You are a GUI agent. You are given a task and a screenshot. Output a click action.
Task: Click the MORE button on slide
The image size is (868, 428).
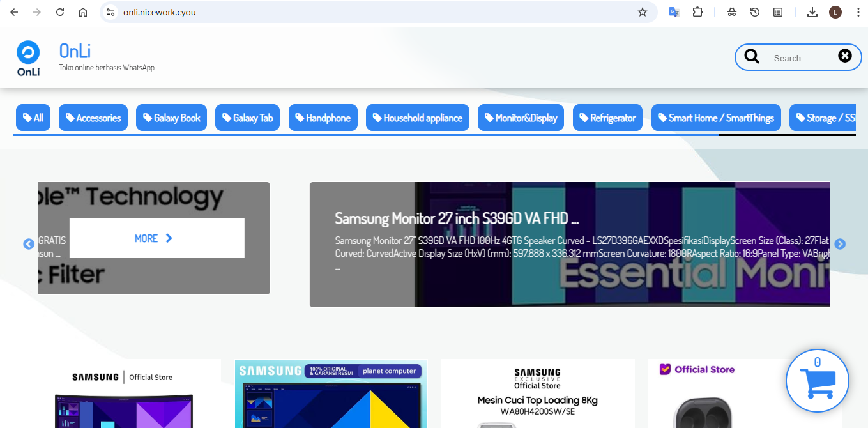(156, 238)
